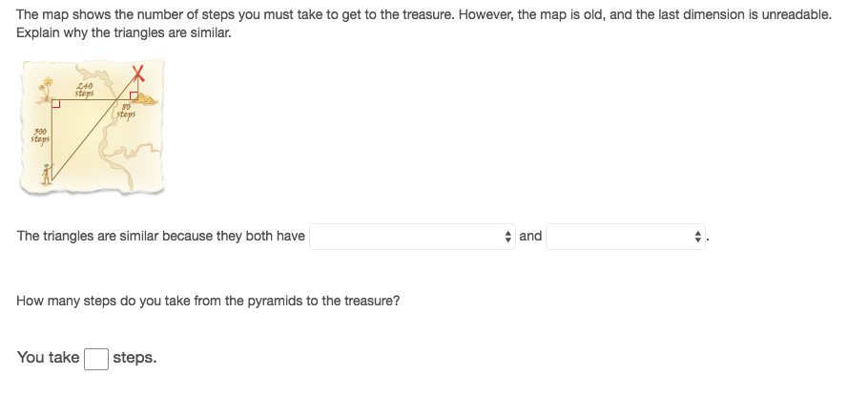Click the "80 steps" map label
The height and width of the screenshot is (417, 868).
126,113
